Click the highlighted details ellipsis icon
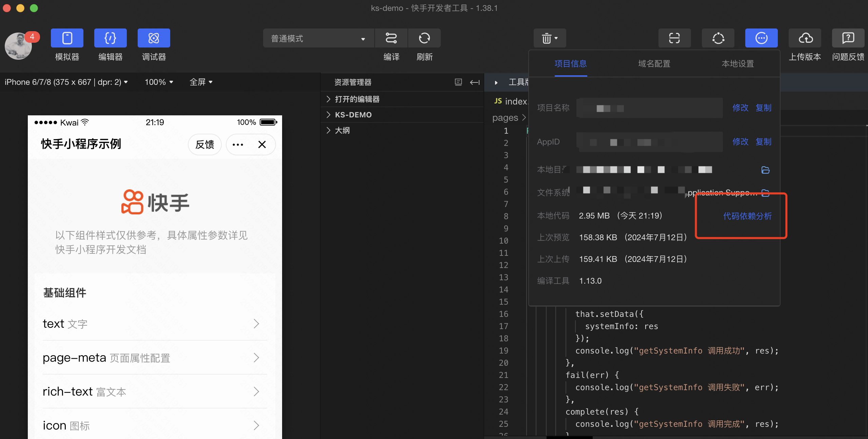 (762, 38)
